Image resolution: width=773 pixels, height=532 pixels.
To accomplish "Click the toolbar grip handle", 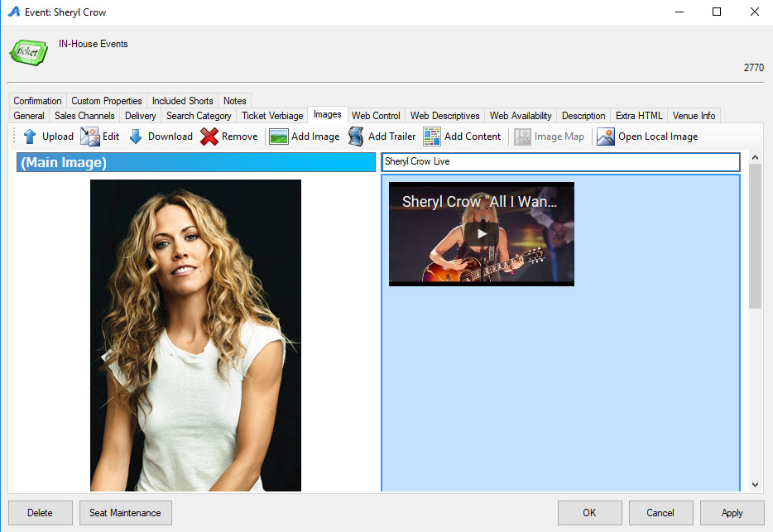I will 14,137.
